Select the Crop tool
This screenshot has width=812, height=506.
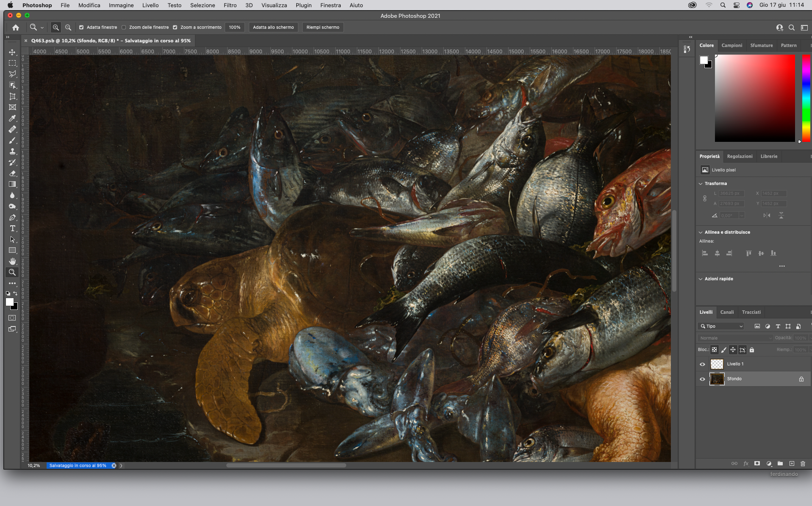click(12, 96)
